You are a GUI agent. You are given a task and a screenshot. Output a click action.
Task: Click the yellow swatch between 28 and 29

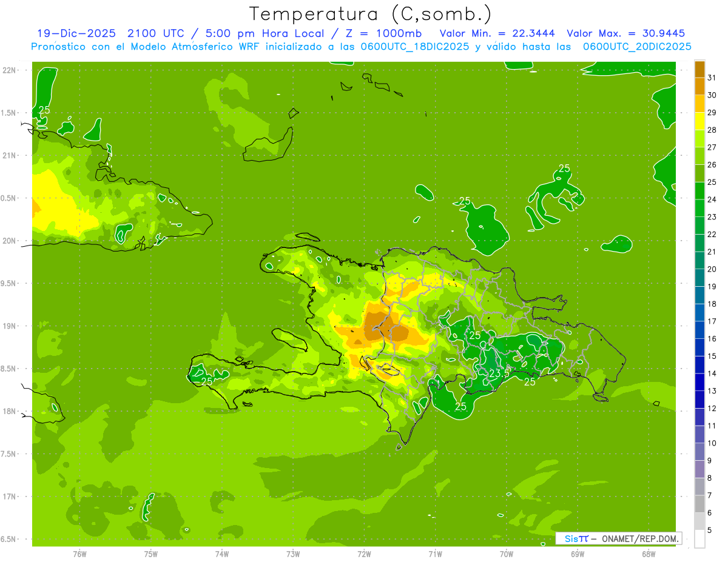(x=699, y=121)
